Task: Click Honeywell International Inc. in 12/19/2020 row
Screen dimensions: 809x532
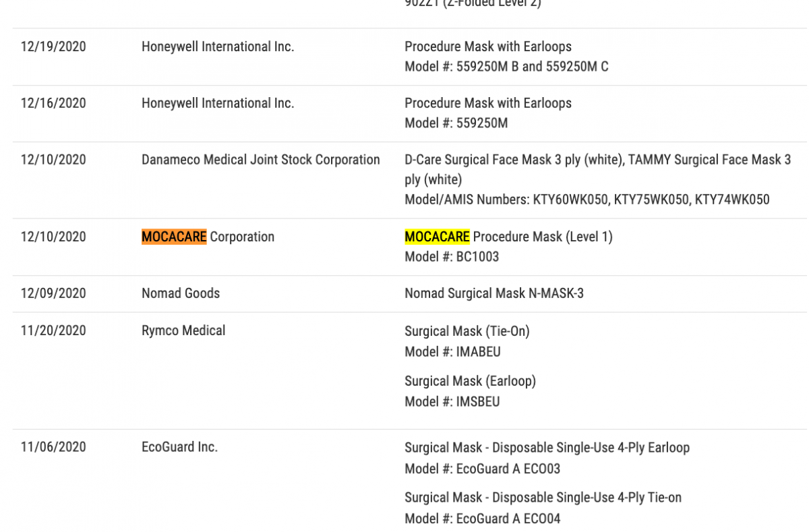Action: 218,47
